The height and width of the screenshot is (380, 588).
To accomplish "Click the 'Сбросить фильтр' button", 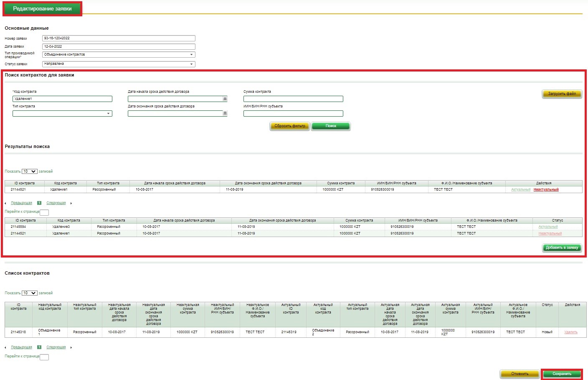I will click(290, 126).
